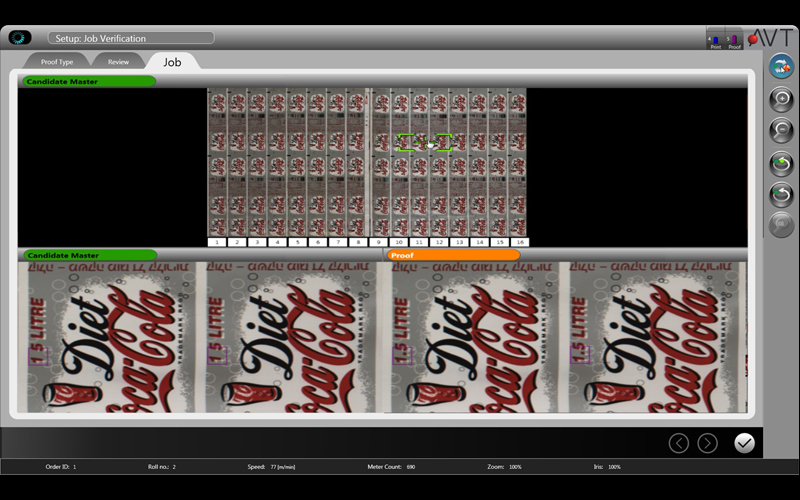Viewport: 800px width, 500px height.
Task: Confirm with the white checkmark button
Action: pyautogui.click(x=744, y=443)
